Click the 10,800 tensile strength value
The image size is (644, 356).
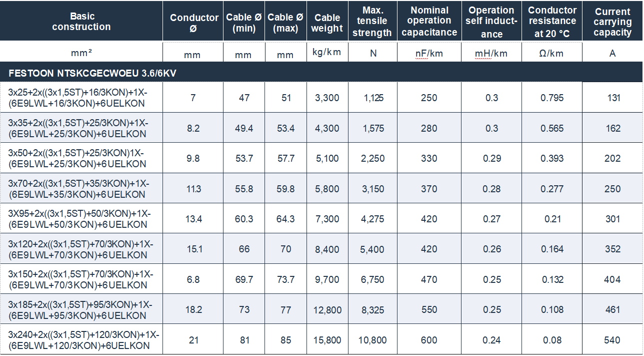tap(372, 340)
